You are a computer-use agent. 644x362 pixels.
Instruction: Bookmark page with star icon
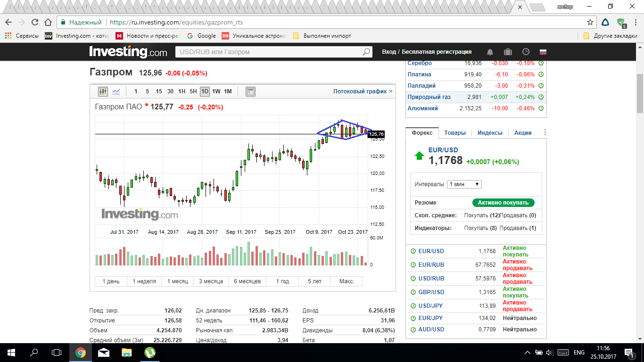(590, 22)
